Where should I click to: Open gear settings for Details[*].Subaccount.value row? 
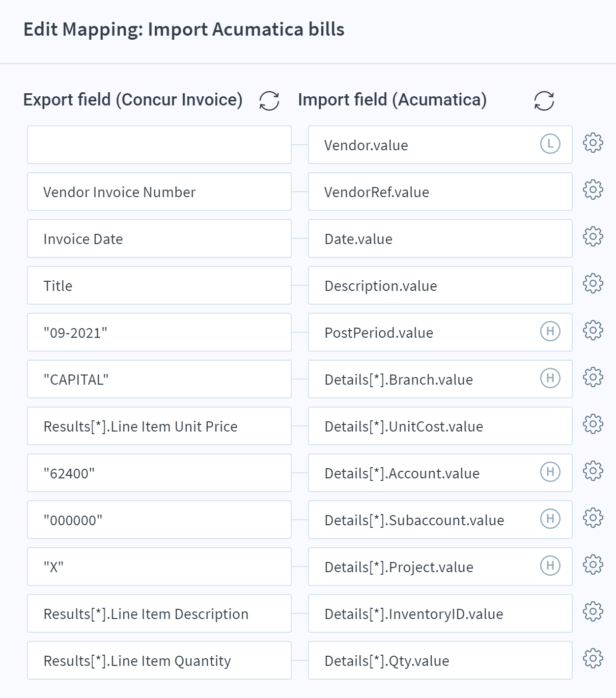pos(593,518)
